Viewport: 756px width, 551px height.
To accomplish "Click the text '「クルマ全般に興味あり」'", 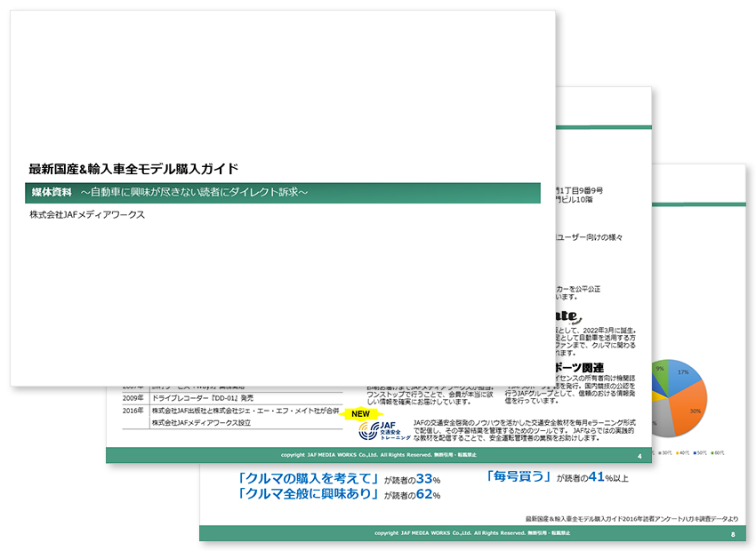I will tap(308, 494).
